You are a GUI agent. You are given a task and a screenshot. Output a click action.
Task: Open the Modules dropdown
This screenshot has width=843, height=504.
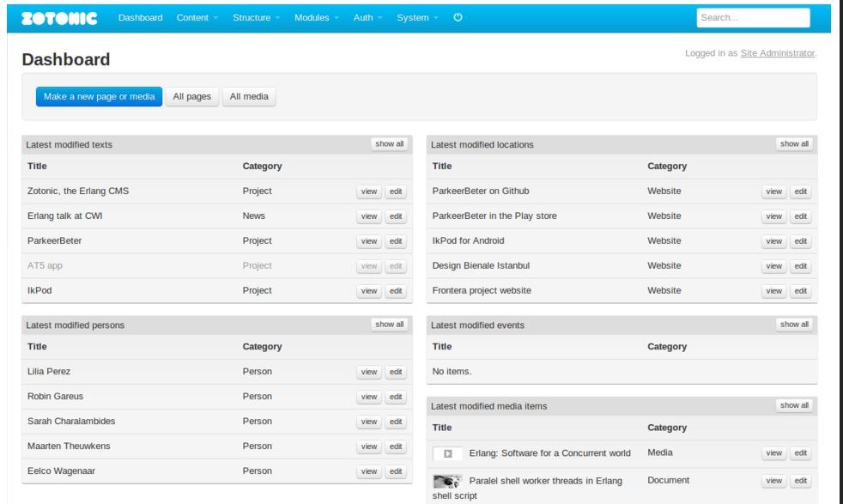pyautogui.click(x=317, y=18)
